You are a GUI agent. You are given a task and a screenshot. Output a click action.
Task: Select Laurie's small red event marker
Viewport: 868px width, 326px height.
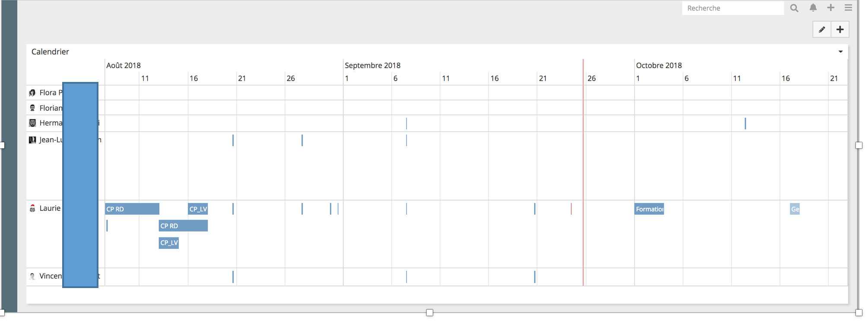[571, 209]
